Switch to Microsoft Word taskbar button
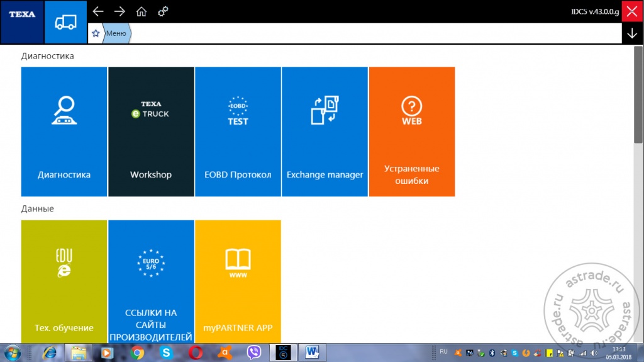The width and height of the screenshot is (644, 362). tap(312, 353)
